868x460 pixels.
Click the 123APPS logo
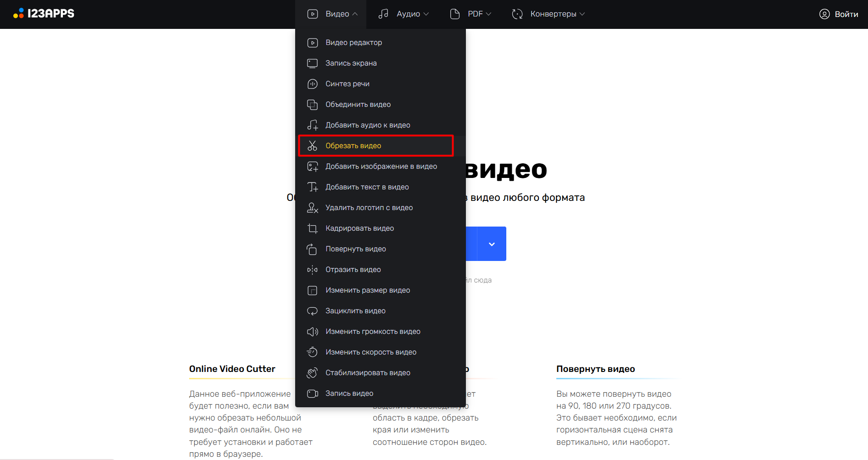44,14
